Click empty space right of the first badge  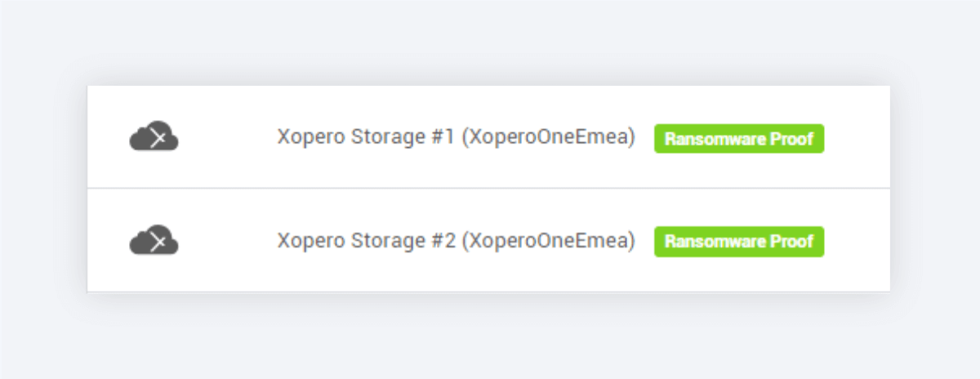tap(857, 139)
